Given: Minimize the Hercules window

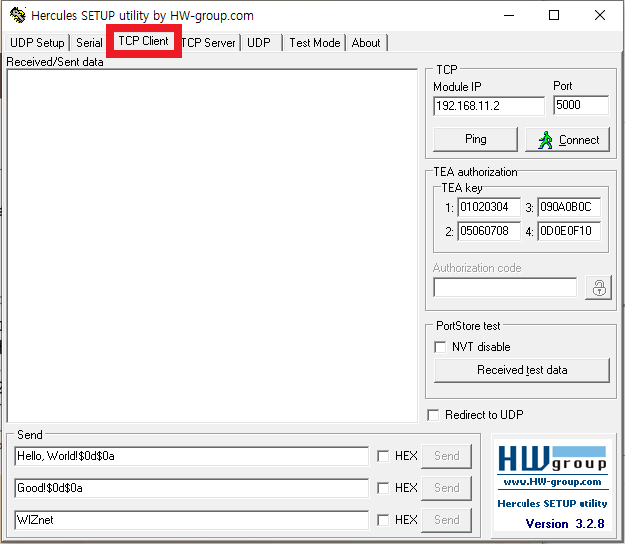Looking at the screenshot, I should pyautogui.click(x=509, y=16).
